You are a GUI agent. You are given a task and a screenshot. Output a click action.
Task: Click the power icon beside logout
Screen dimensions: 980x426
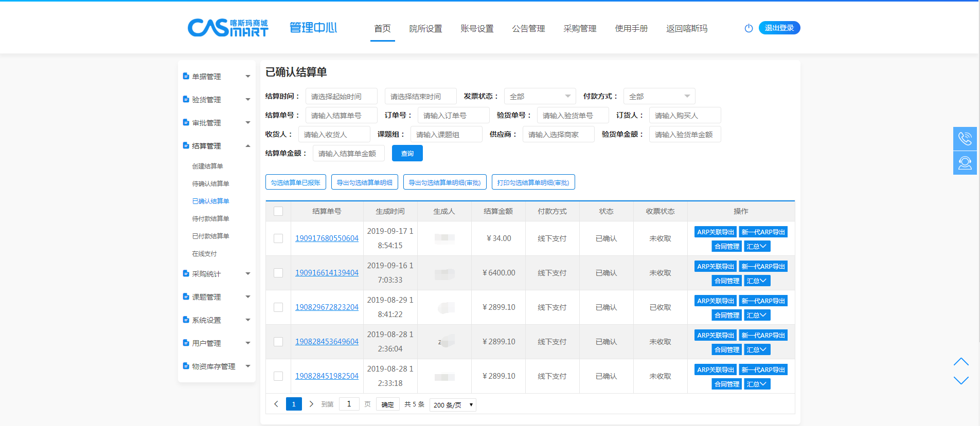pyautogui.click(x=749, y=28)
